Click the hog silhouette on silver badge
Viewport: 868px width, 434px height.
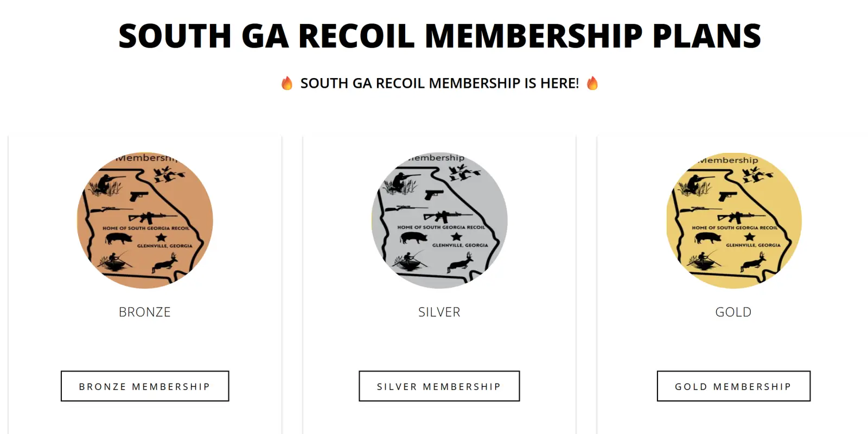(413, 238)
